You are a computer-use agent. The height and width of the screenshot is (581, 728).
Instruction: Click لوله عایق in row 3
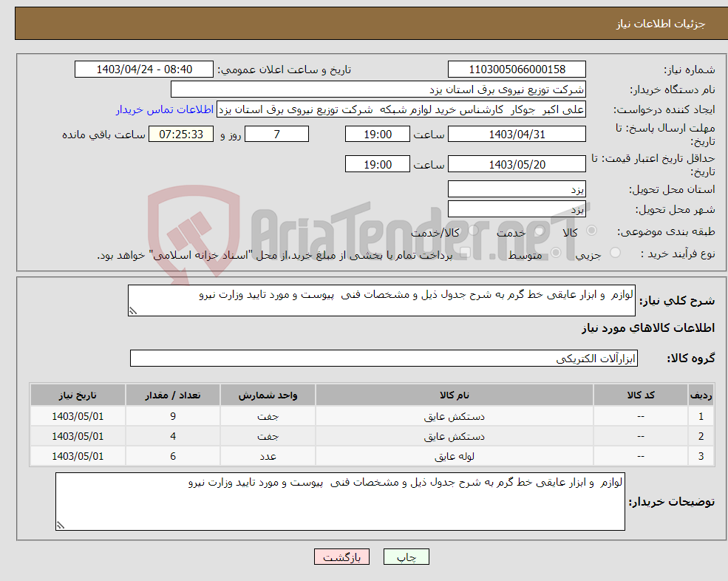[x=454, y=457]
